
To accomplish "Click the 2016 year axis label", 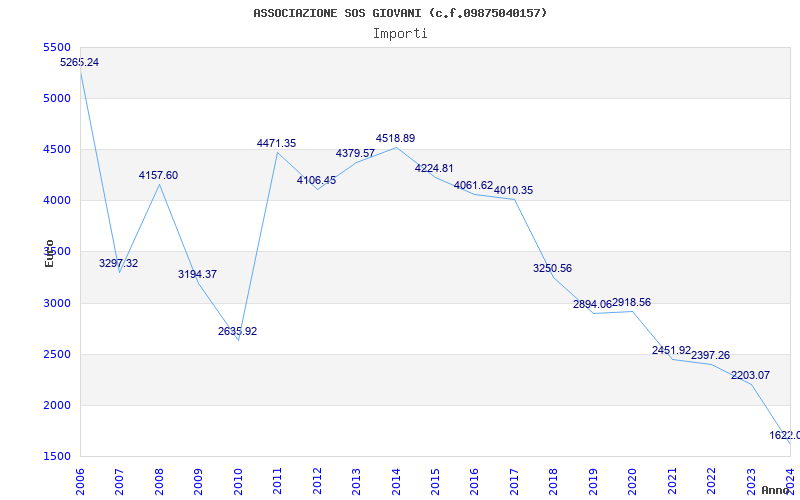I will tap(474, 482).
